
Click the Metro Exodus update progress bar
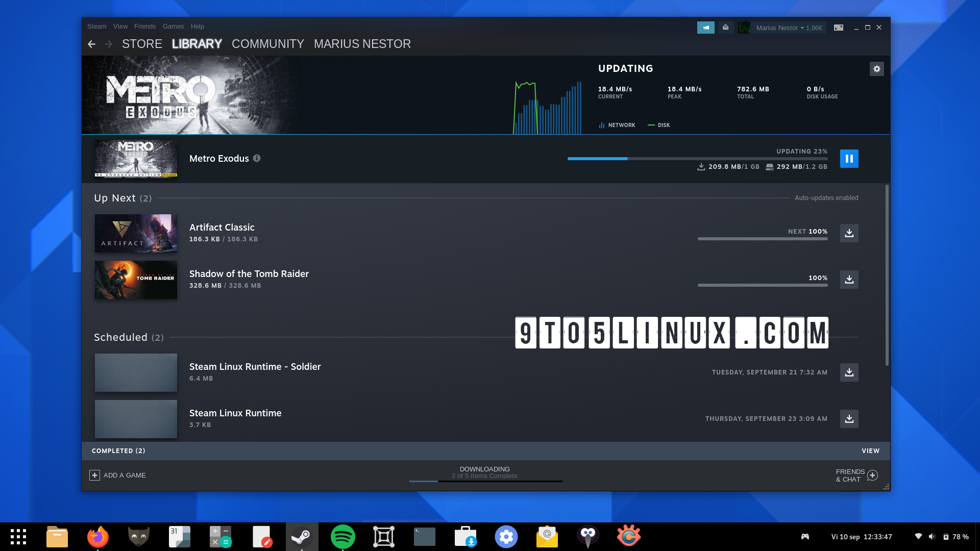[697, 159]
